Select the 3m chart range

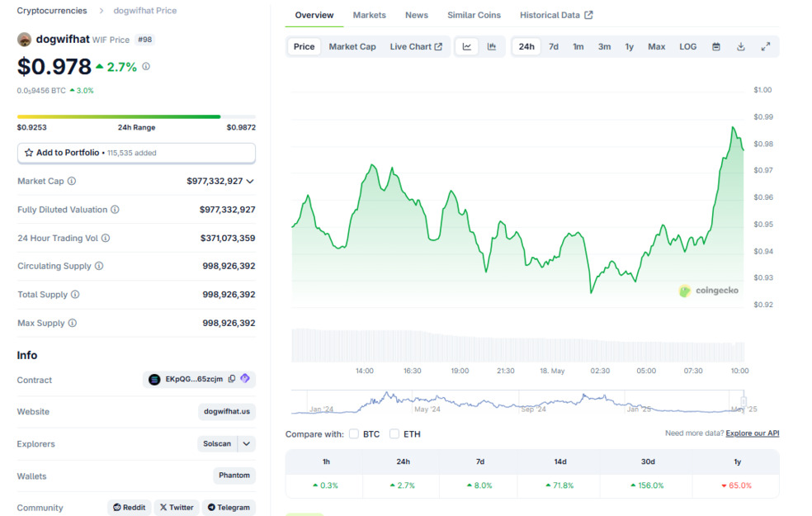tap(604, 46)
